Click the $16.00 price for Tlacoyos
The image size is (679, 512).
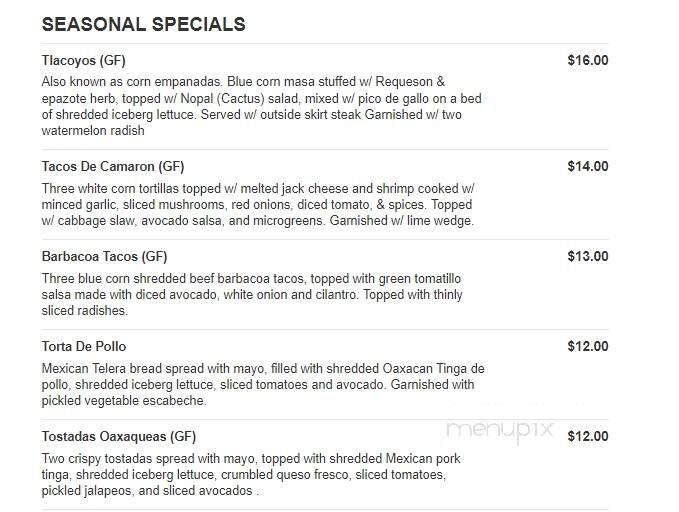click(587, 60)
